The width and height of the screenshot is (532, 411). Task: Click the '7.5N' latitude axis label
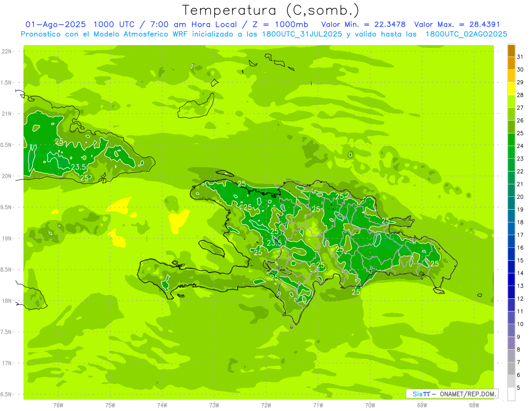click(7, 332)
